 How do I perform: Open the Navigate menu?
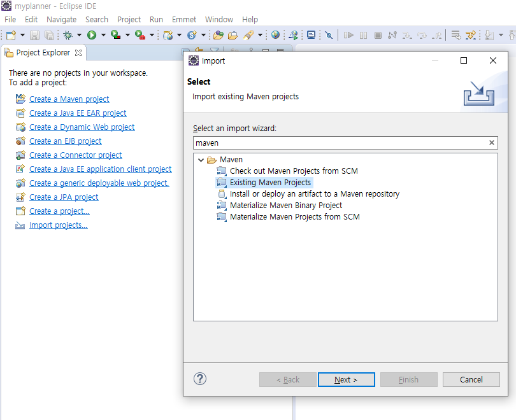62,19
